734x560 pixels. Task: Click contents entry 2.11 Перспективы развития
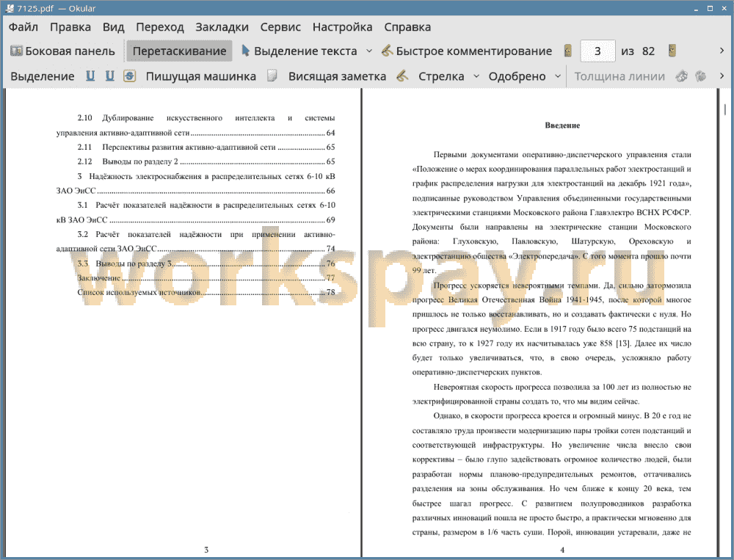point(206,147)
